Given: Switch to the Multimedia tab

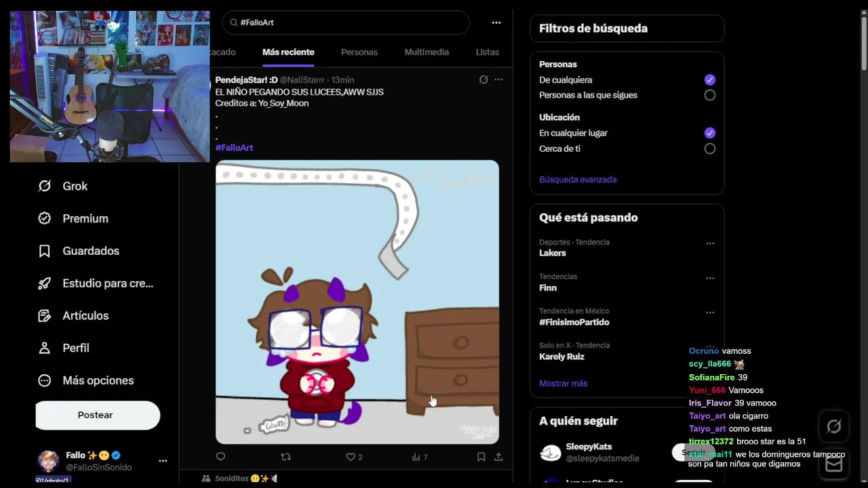Looking at the screenshot, I should point(427,52).
